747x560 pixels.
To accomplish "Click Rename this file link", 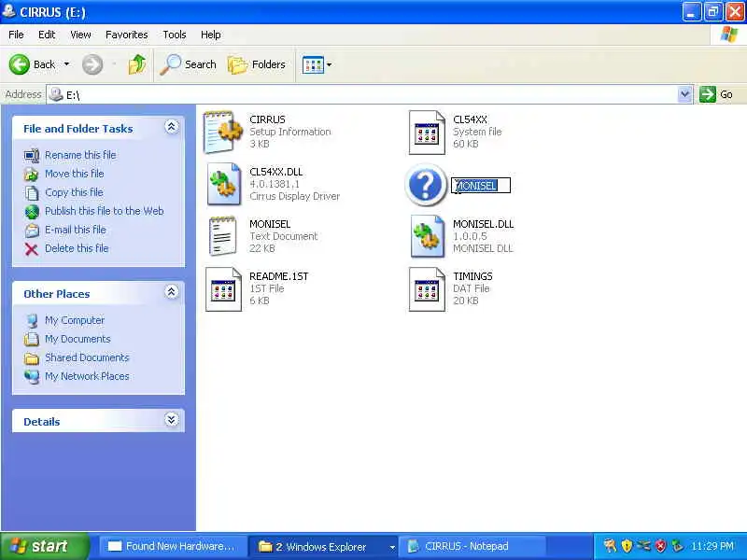I will (x=80, y=155).
